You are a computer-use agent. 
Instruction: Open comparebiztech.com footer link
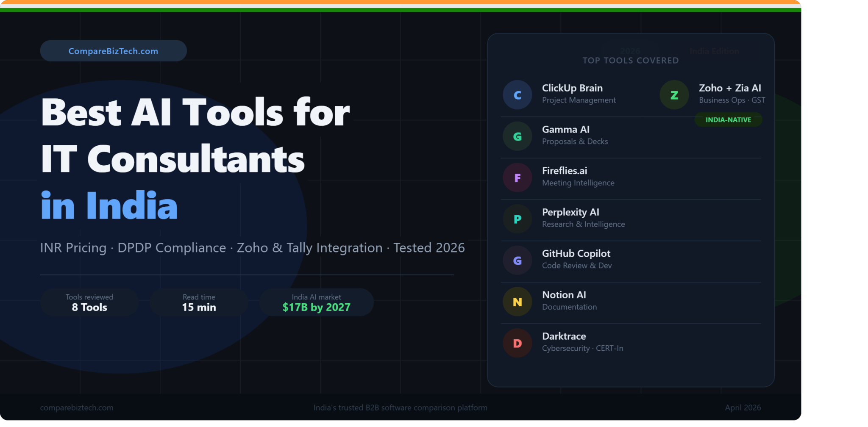[77, 408]
